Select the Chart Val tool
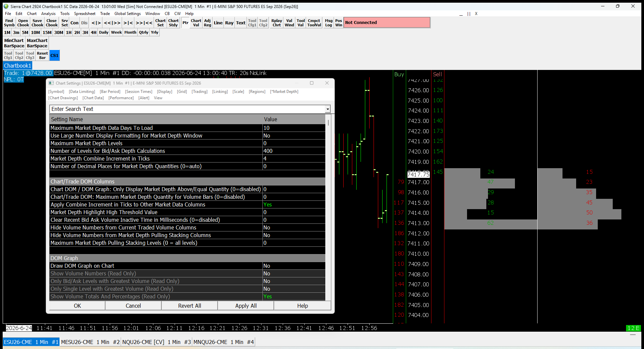 [196, 23]
